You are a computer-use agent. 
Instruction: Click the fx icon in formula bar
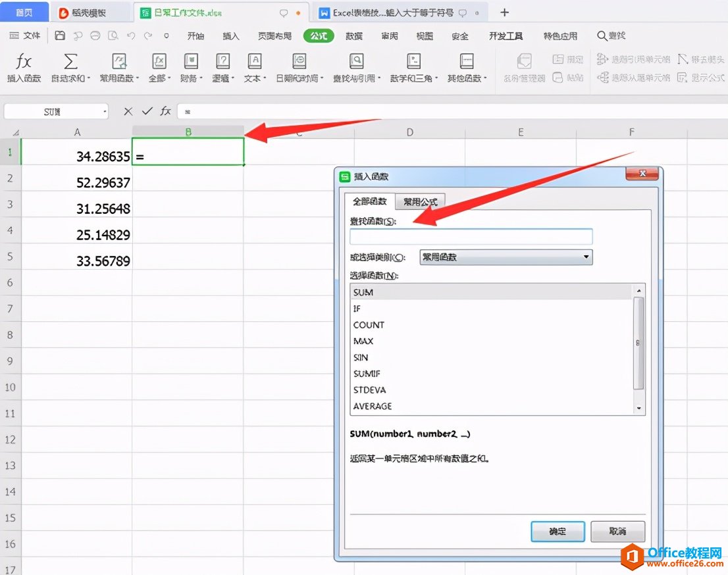166,111
